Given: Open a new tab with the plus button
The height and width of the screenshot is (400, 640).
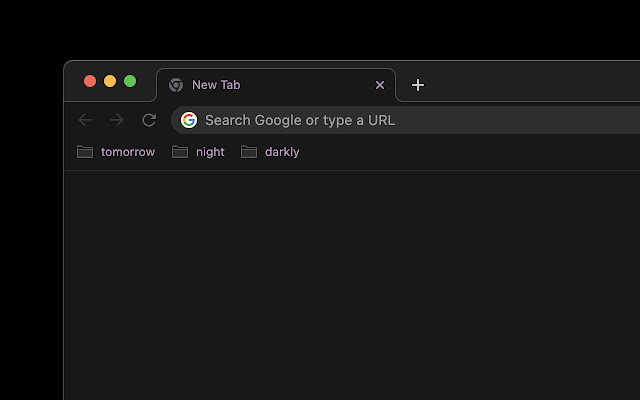Looking at the screenshot, I should (418, 85).
